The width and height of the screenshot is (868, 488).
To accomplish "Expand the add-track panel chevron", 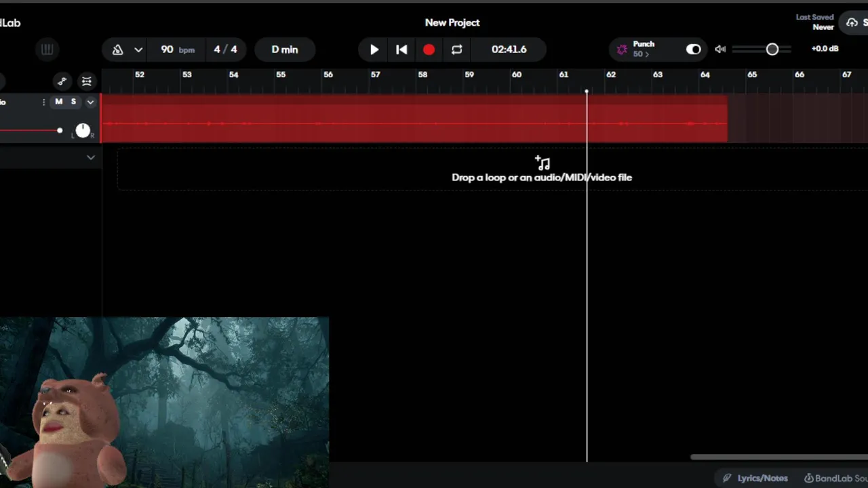I will tap(91, 157).
